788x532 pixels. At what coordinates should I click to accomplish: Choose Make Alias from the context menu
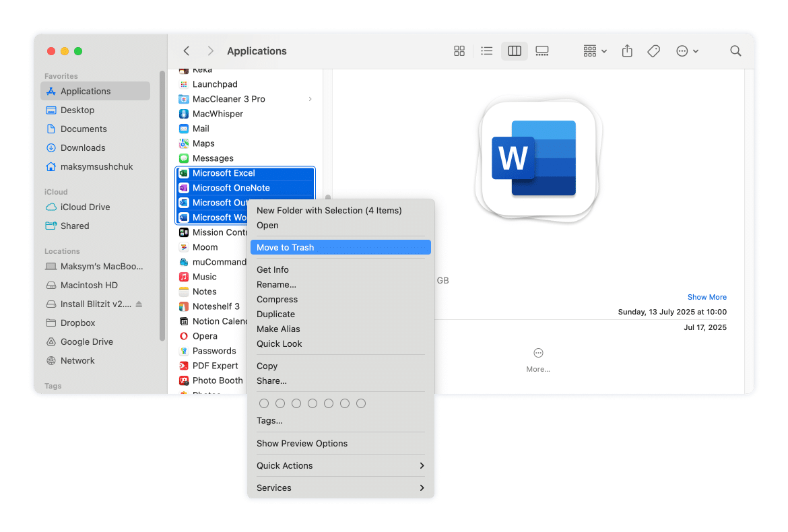[x=341, y=329]
